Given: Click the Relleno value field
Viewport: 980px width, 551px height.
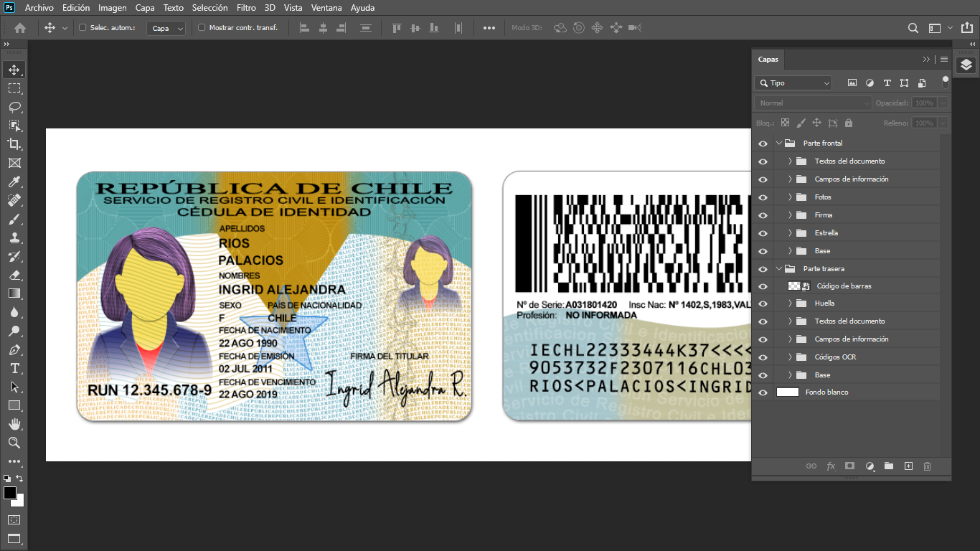Looking at the screenshot, I should [924, 123].
